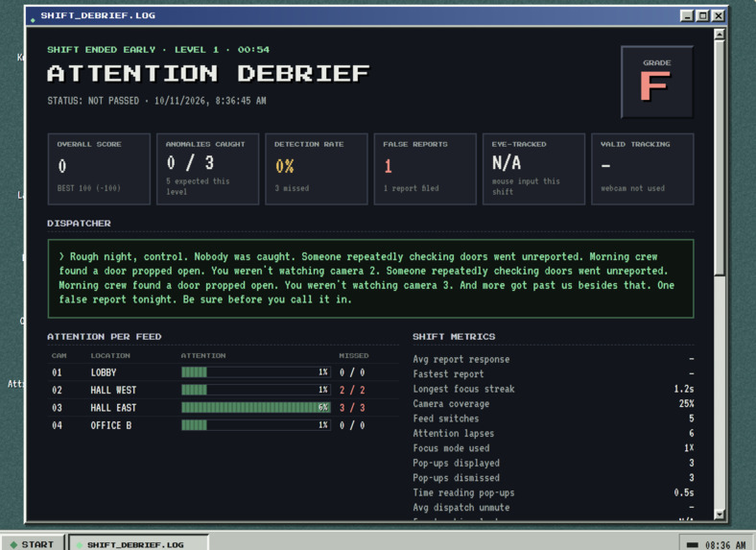This screenshot has width=756, height=550.
Task: Click the HALL WEST attention bar
Action: 256,390
